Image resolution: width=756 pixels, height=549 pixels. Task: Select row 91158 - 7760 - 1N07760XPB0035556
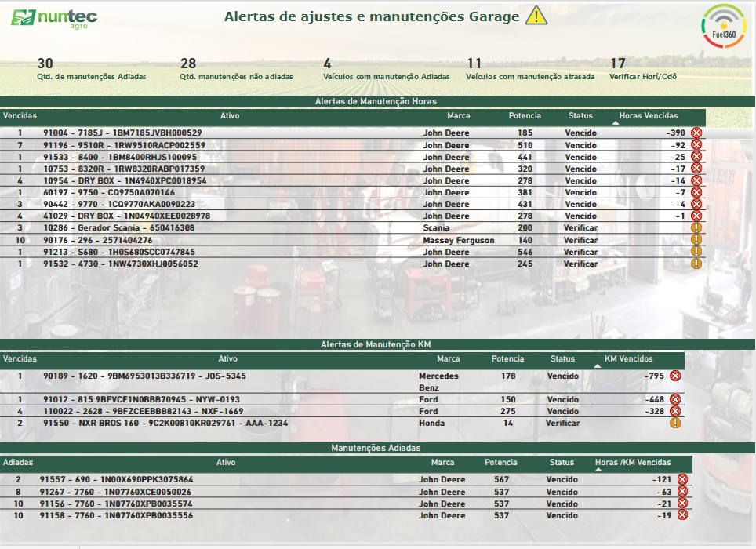346,514
